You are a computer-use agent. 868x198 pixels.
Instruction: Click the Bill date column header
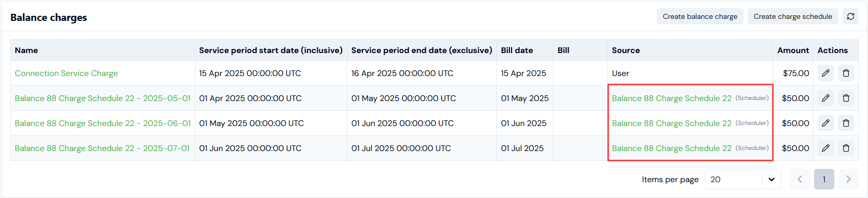click(x=517, y=50)
